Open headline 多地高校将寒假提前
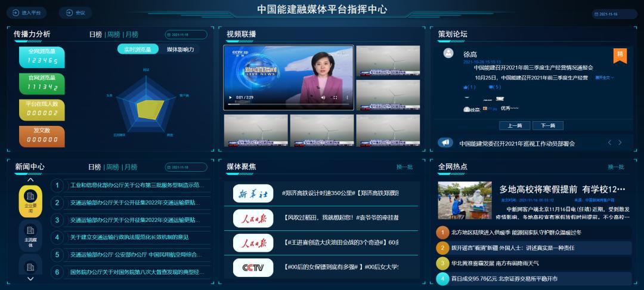This screenshot has height=290, width=644. [562, 189]
